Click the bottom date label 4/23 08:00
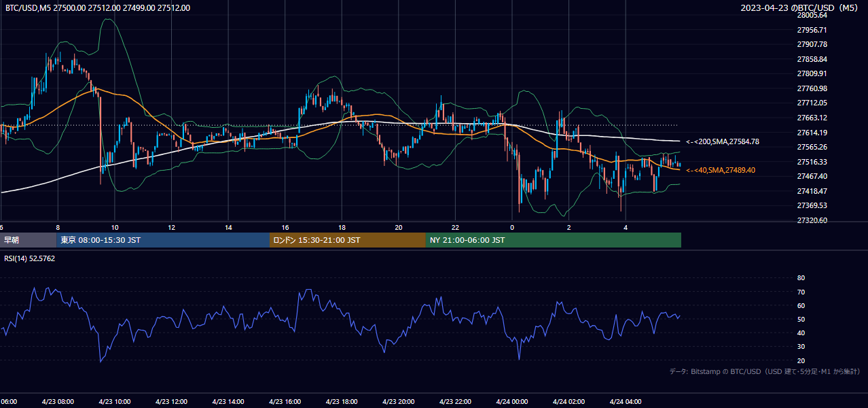 click(58, 401)
